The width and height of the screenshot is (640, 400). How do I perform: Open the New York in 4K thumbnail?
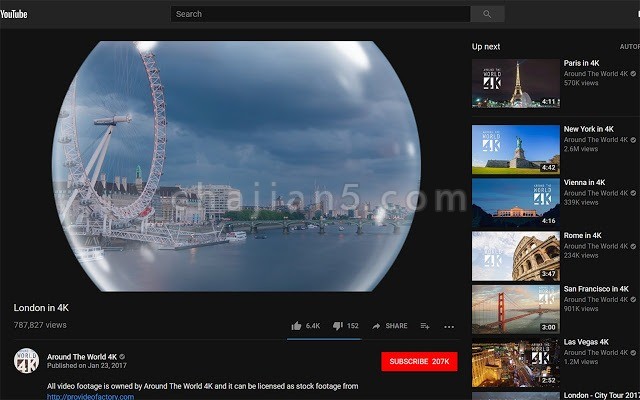(x=516, y=149)
